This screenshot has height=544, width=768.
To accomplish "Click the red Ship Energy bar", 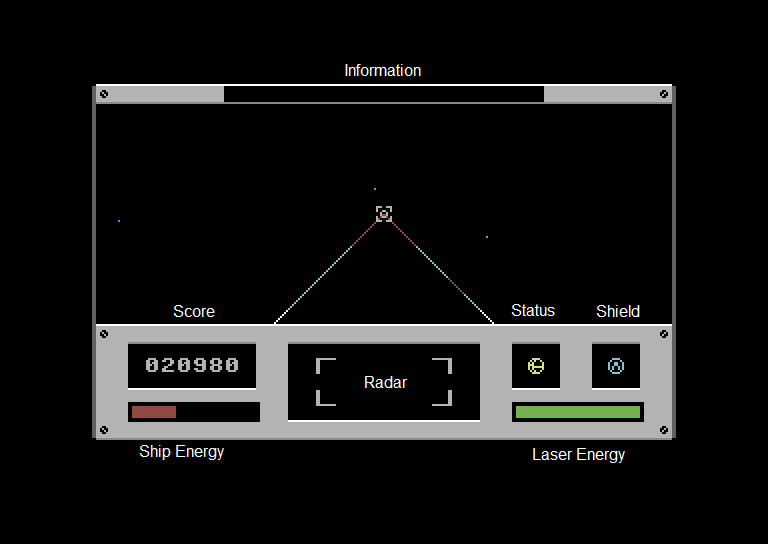I will click(154, 412).
